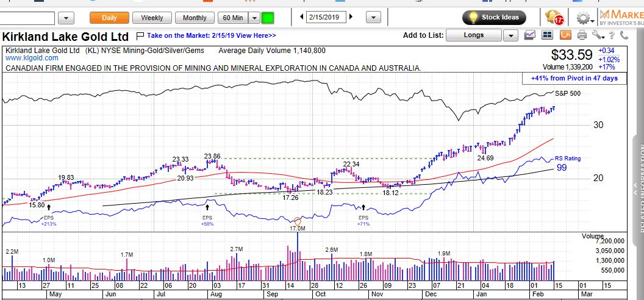Select the 60 Min intraday chart
Image resolution: width=644 pixels, height=300 pixels.
click(x=233, y=18)
